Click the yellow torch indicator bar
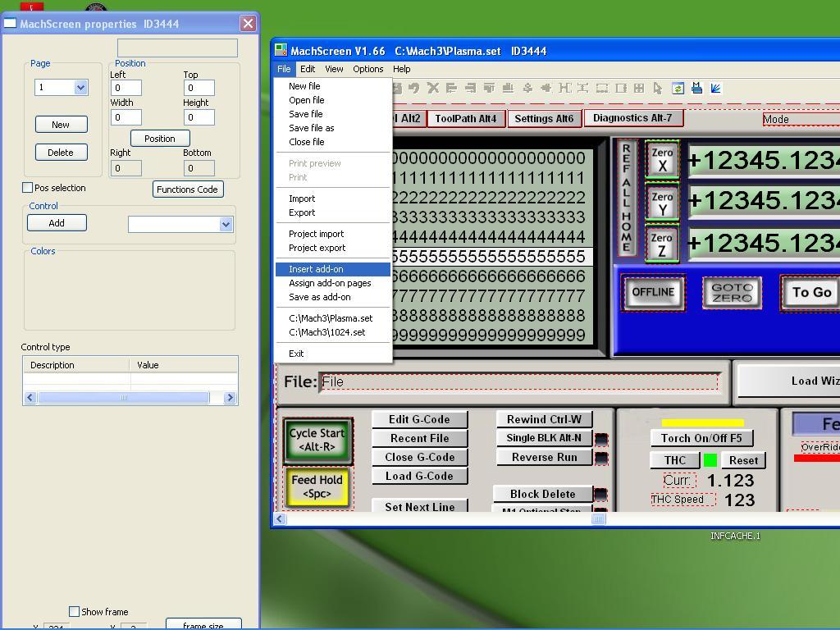Viewport: 840px width, 630px height. pos(702,422)
